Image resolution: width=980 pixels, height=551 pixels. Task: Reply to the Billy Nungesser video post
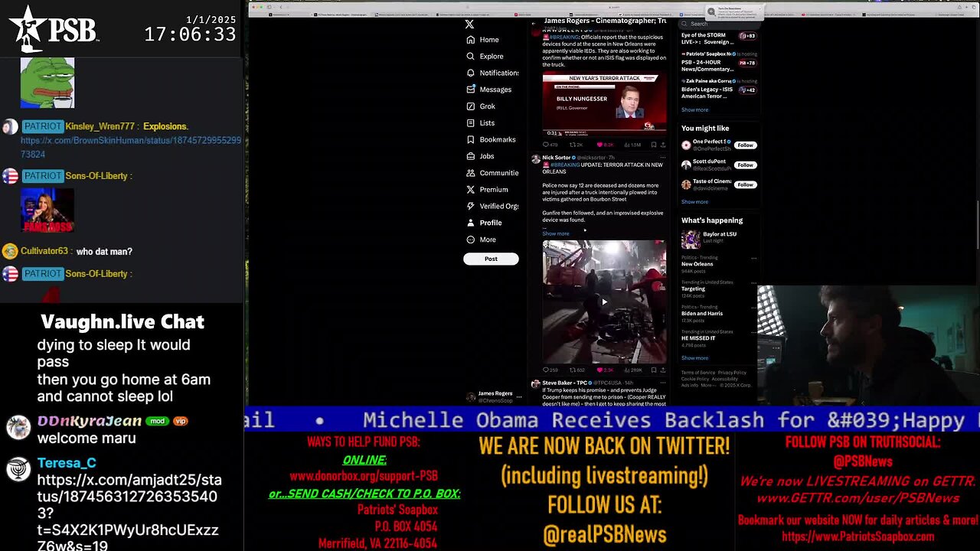pyautogui.click(x=549, y=145)
